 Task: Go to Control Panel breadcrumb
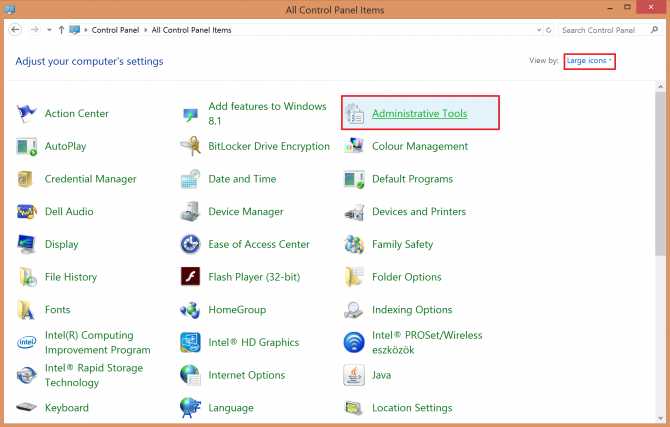115,30
